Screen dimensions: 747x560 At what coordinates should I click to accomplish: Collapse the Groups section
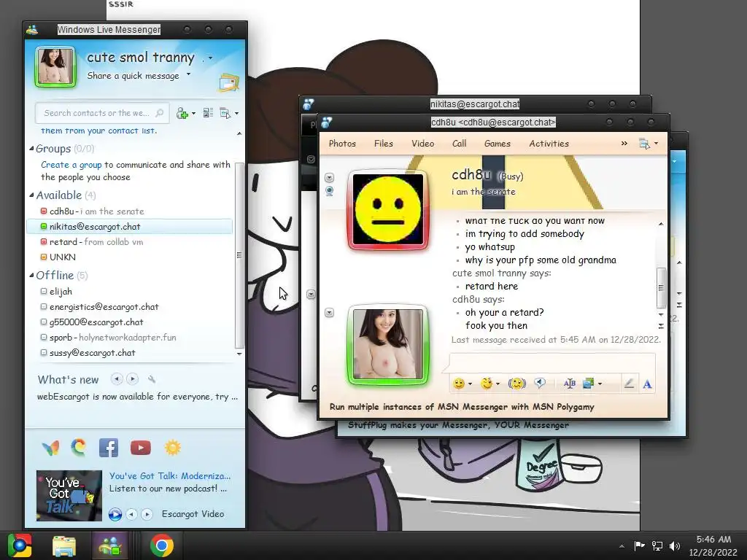coord(31,149)
